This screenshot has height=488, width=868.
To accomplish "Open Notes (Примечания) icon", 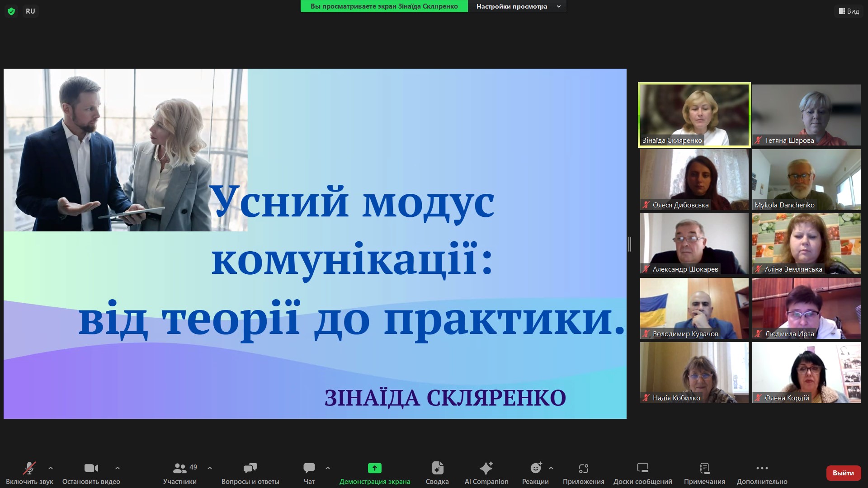I will pos(704,468).
